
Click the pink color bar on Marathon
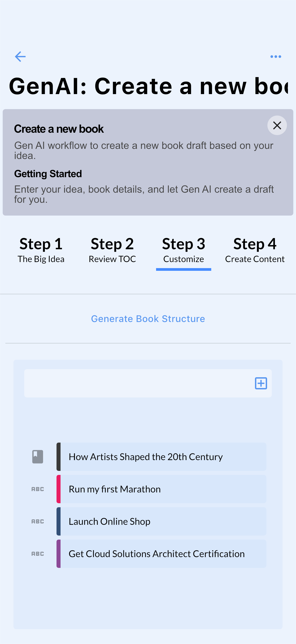click(59, 489)
